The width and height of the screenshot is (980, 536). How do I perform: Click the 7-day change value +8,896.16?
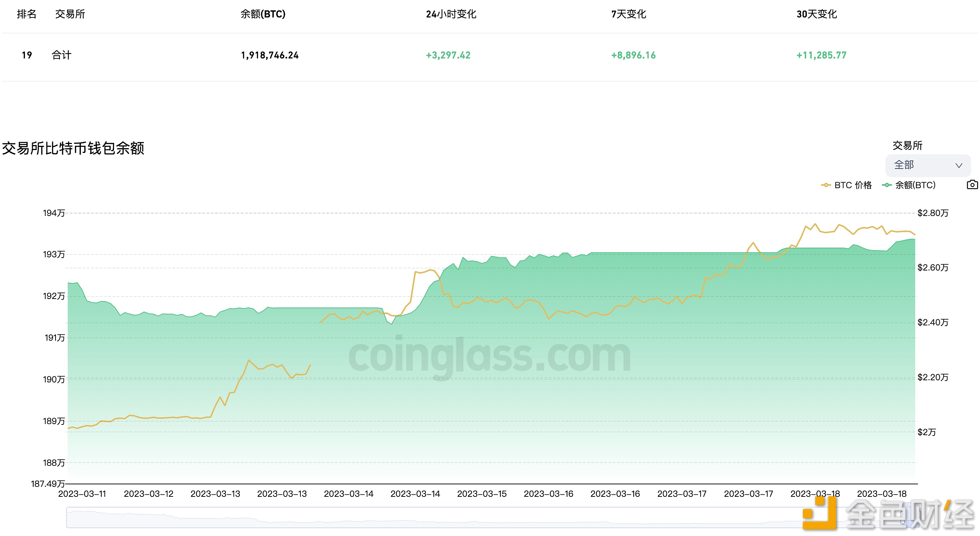[633, 55]
